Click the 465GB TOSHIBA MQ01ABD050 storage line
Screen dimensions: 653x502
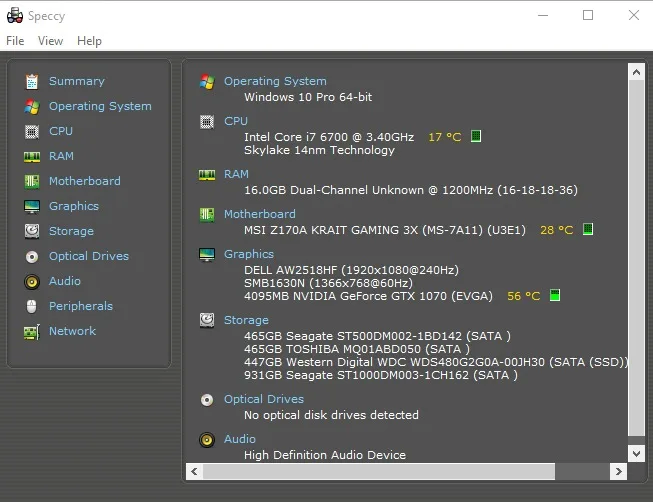click(x=357, y=349)
